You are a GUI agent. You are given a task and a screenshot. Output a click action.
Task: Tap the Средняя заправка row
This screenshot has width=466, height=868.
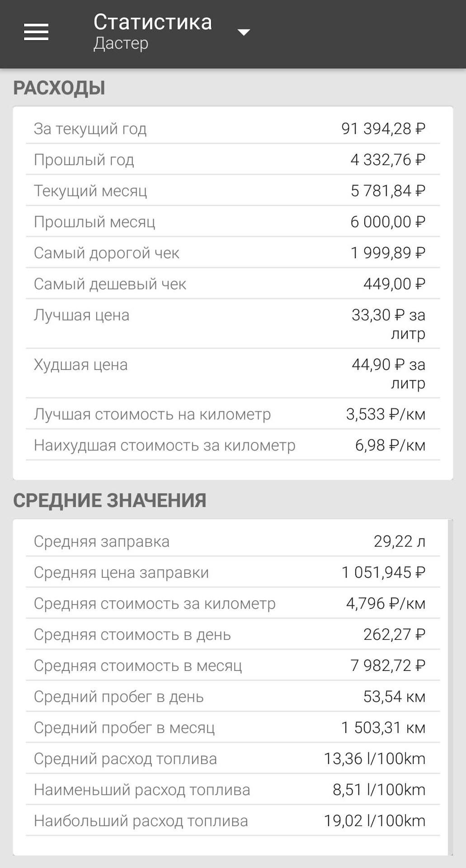pyautogui.click(x=232, y=542)
